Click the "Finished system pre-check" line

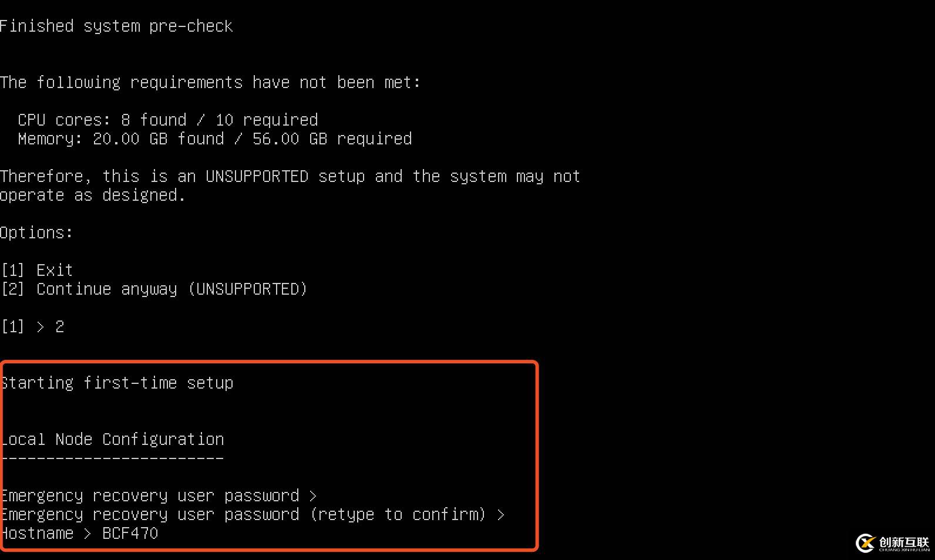pos(116,26)
